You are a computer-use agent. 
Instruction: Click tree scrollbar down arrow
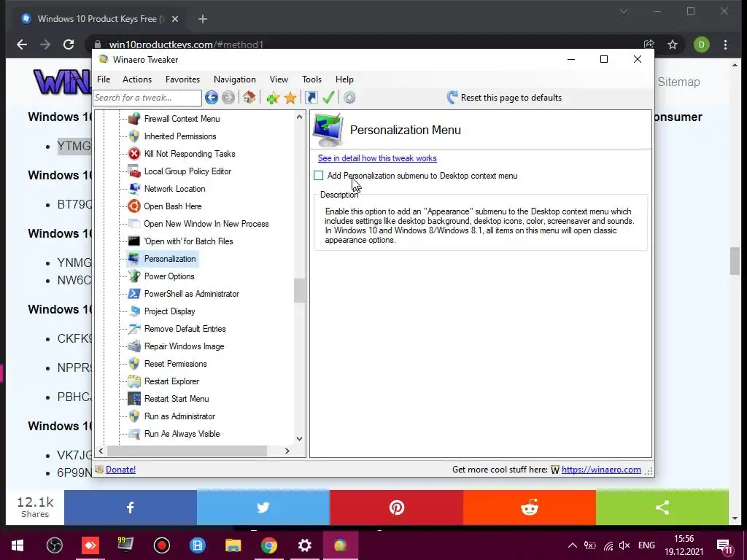(299, 438)
